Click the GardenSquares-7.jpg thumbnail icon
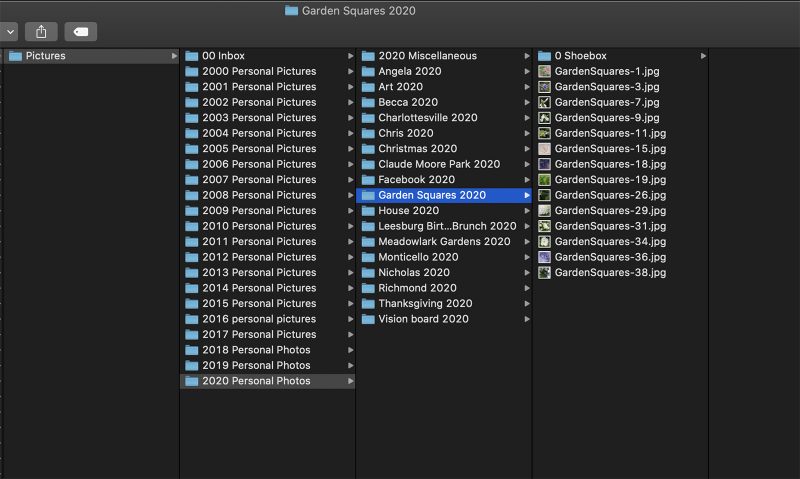 coord(544,102)
